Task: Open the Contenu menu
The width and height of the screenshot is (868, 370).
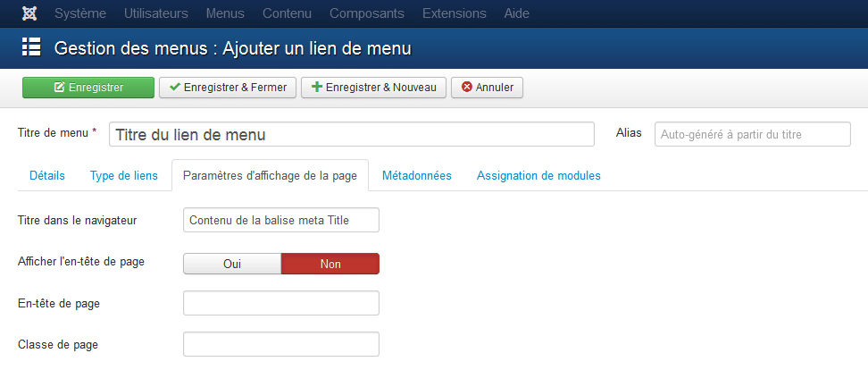Action: click(287, 13)
